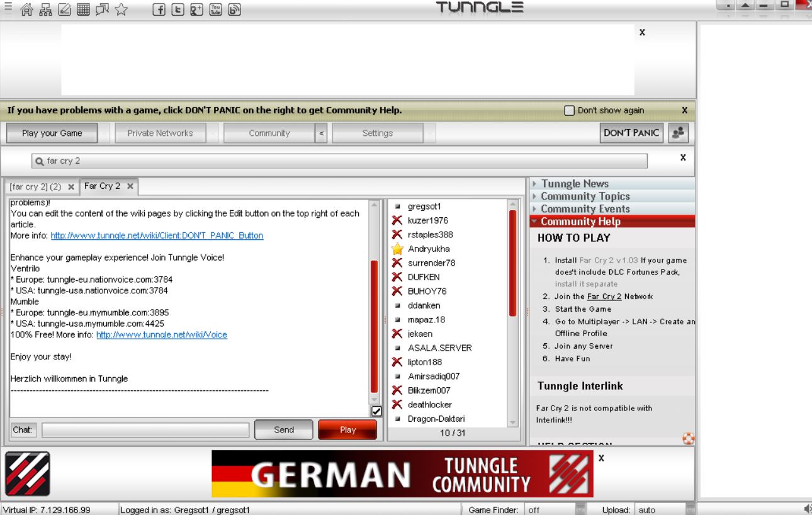
Task: Dismiss the DON'T PANIC info bar
Action: 684,110
